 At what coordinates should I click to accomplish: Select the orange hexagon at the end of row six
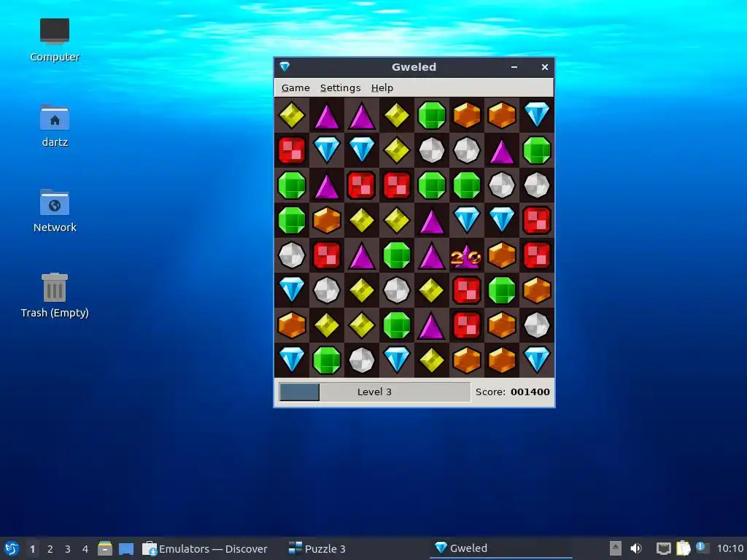[x=537, y=290]
